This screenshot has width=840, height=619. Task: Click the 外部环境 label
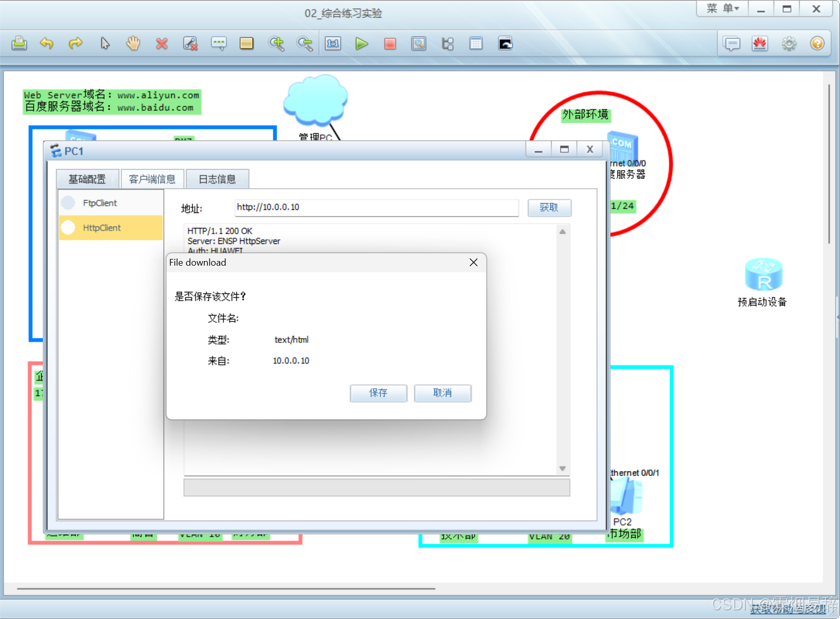pyautogui.click(x=585, y=115)
